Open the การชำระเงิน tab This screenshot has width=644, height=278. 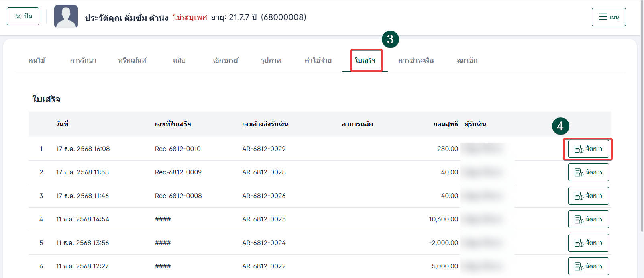tap(416, 61)
